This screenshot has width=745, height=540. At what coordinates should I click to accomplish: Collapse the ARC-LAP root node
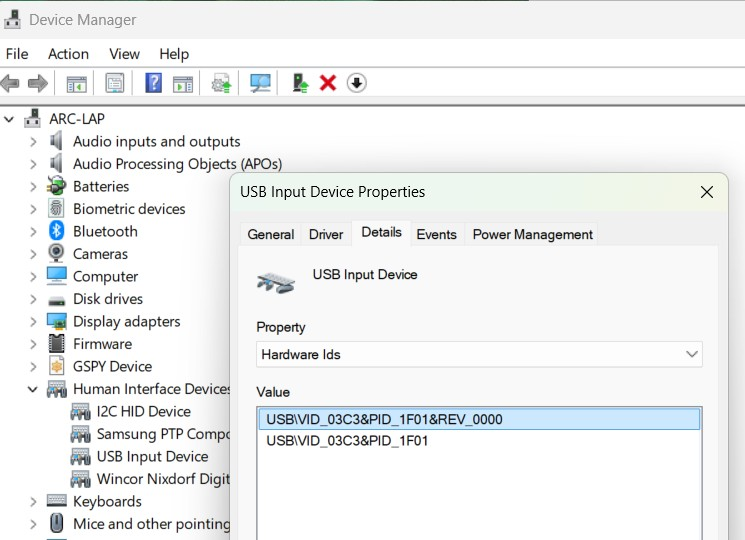click(10, 119)
